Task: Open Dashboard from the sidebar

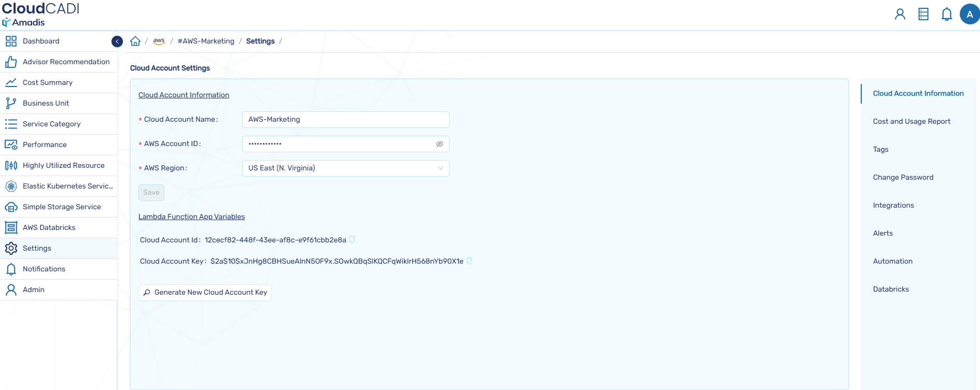Action: (59, 41)
